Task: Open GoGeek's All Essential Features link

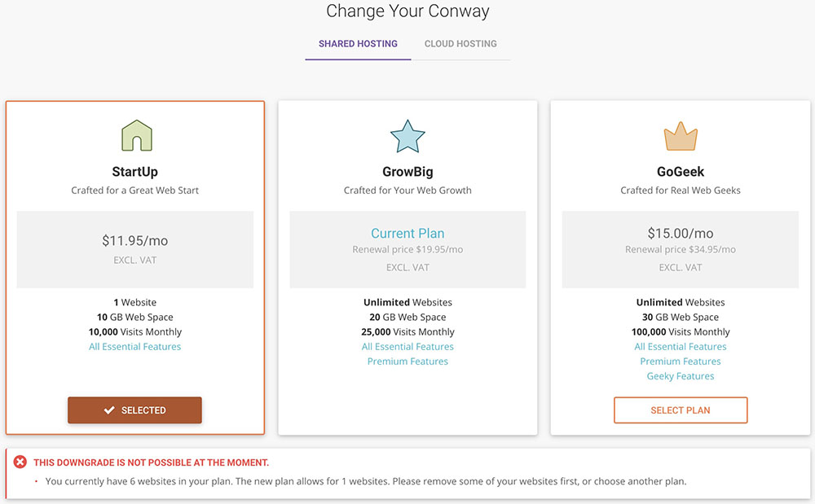Action: coord(681,347)
